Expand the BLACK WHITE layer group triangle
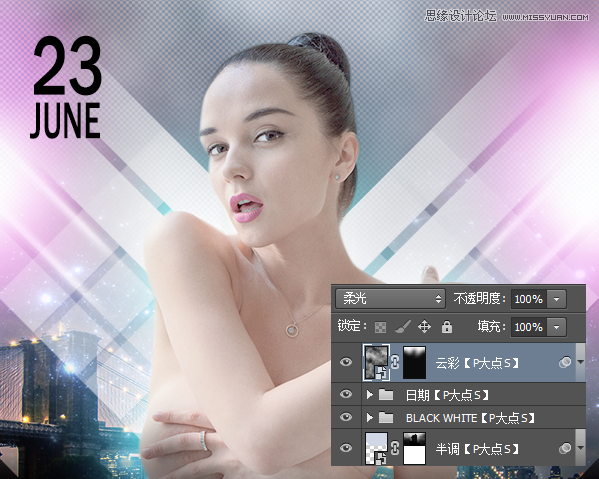The width and height of the screenshot is (599, 479). [x=369, y=418]
